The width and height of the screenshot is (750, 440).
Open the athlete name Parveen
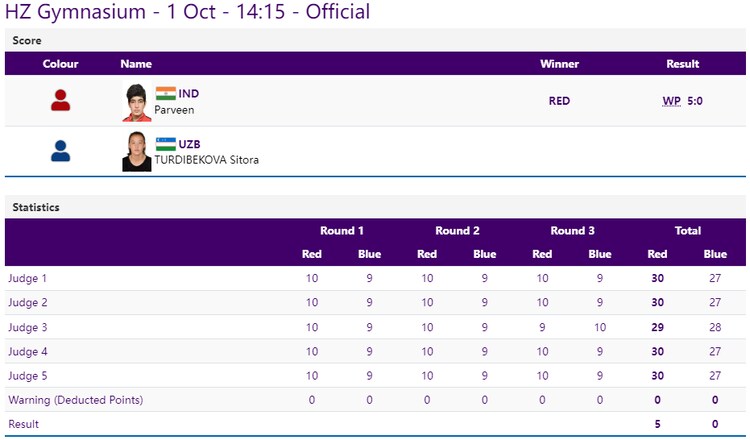175,109
